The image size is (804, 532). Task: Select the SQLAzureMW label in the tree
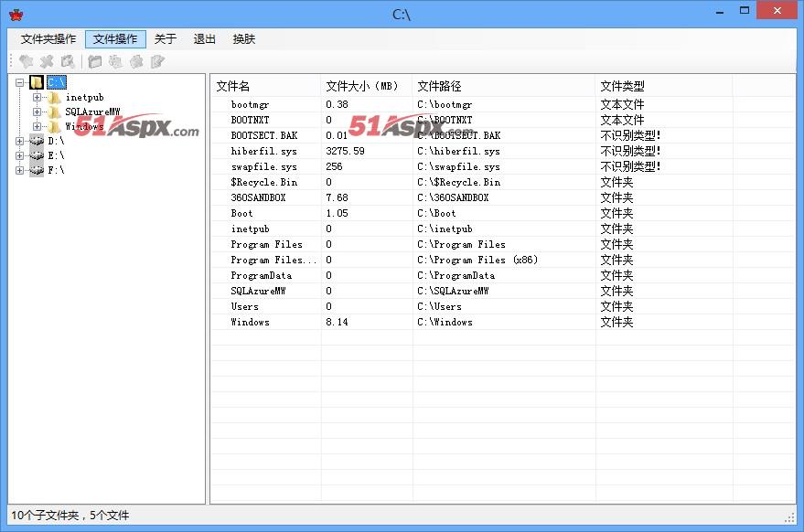coord(92,112)
